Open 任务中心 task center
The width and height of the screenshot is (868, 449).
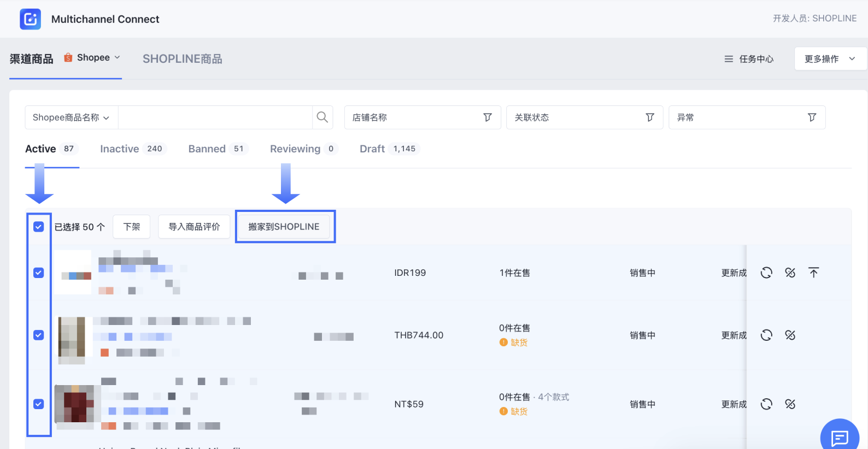pyautogui.click(x=749, y=59)
